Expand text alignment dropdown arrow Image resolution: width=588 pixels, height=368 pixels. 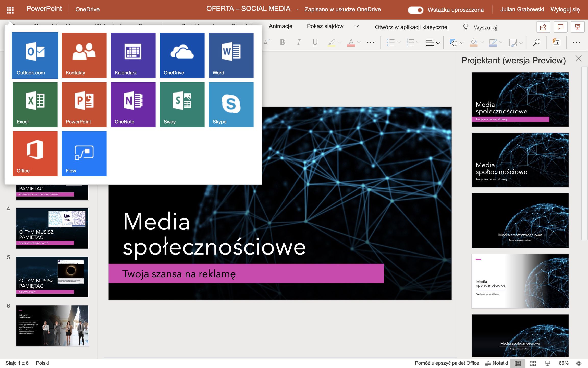click(438, 43)
